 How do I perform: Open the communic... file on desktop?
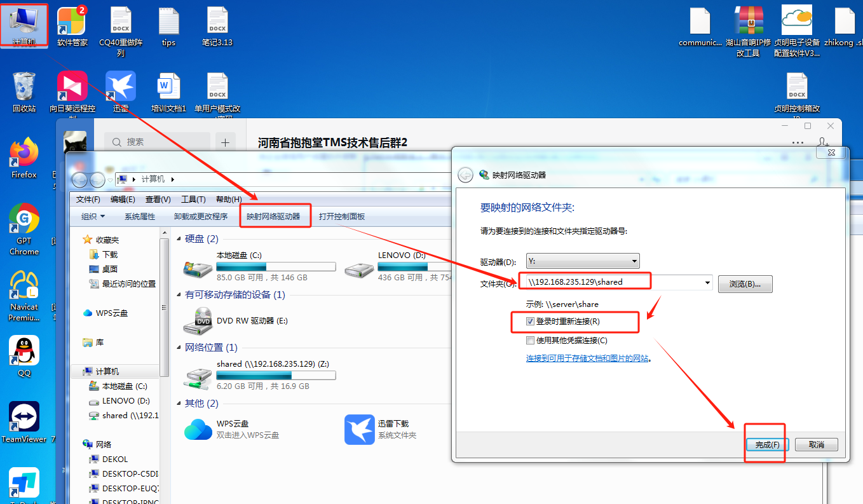click(x=700, y=27)
